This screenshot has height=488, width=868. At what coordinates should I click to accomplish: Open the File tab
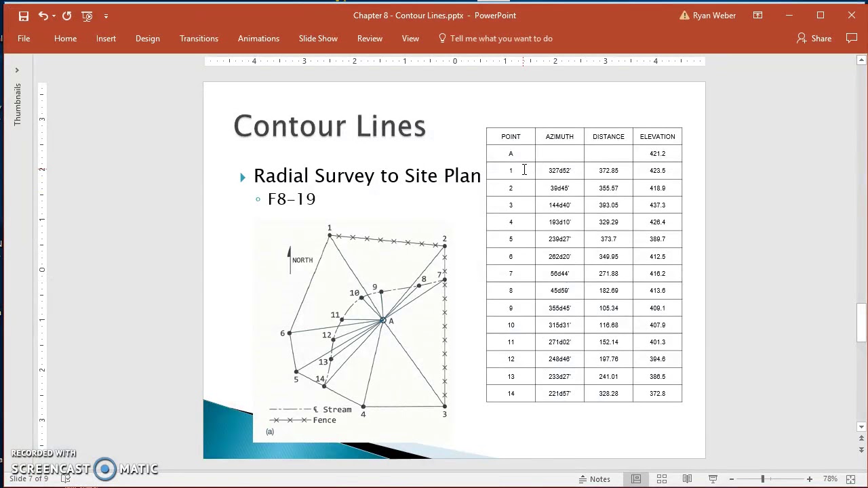(x=24, y=39)
